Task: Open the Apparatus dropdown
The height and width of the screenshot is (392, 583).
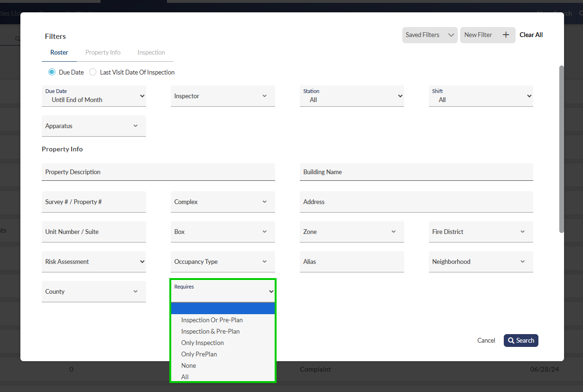Action: tap(93, 126)
